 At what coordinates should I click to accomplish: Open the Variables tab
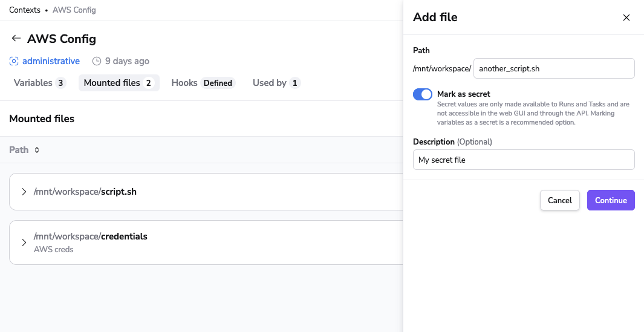tap(40, 83)
